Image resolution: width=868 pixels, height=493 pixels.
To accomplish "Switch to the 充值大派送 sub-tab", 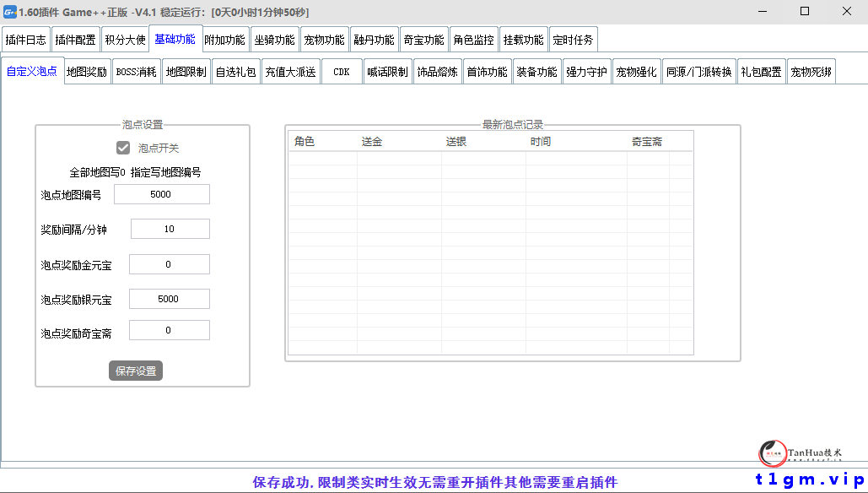I will click(291, 71).
